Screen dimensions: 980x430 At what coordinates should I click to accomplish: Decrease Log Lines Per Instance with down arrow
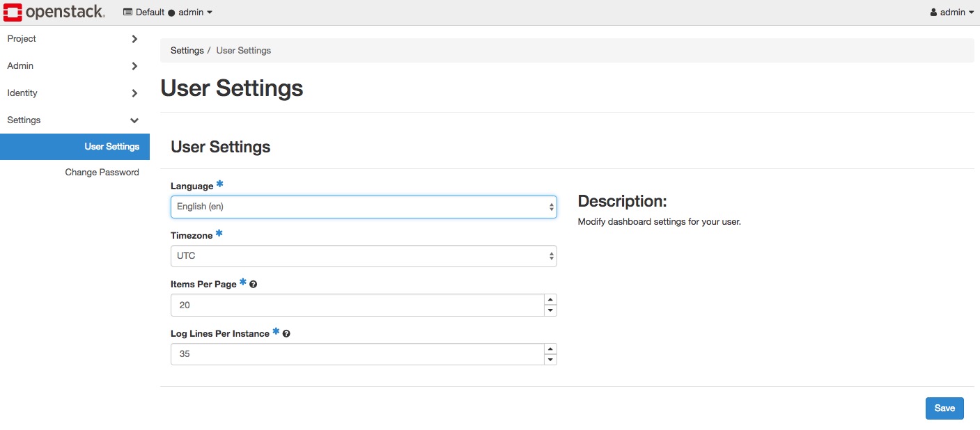(x=550, y=360)
